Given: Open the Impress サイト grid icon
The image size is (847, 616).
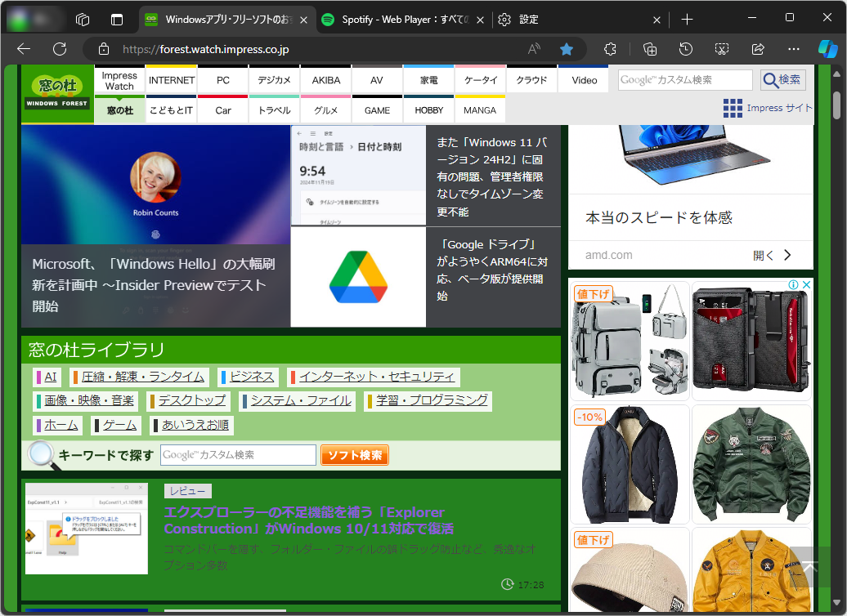Looking at the screenshot, I should coord(733,108).
